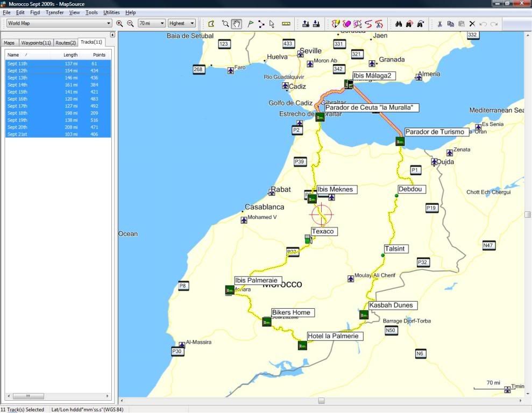The height and width of the screenshot is (413, 532).
Task: Select the Map selection tool
Action: pos(211,24)
